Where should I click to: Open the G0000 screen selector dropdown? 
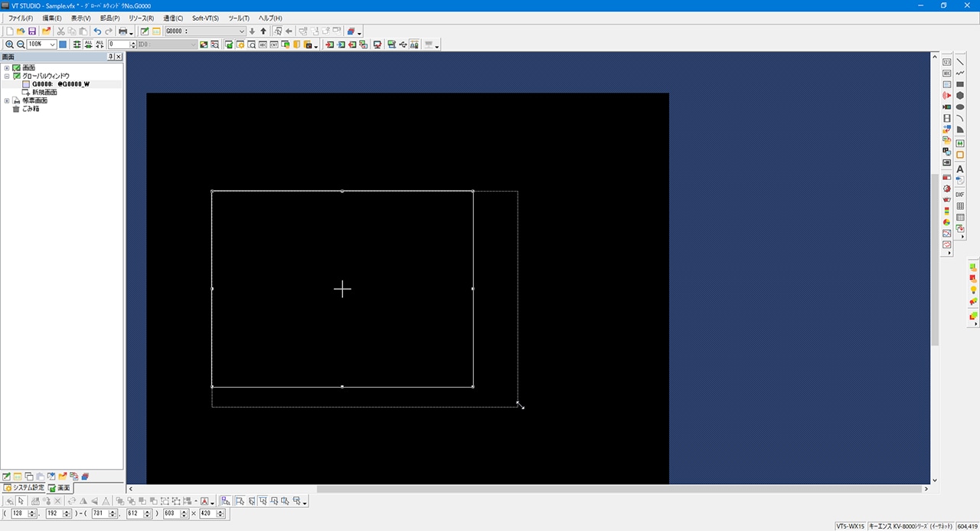(242, 31)
